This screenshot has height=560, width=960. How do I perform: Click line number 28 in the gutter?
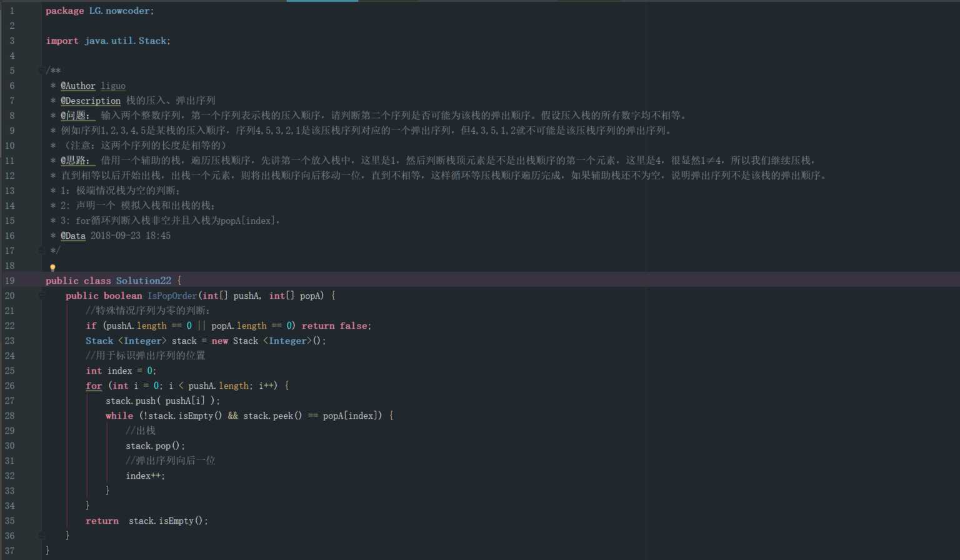10,416
